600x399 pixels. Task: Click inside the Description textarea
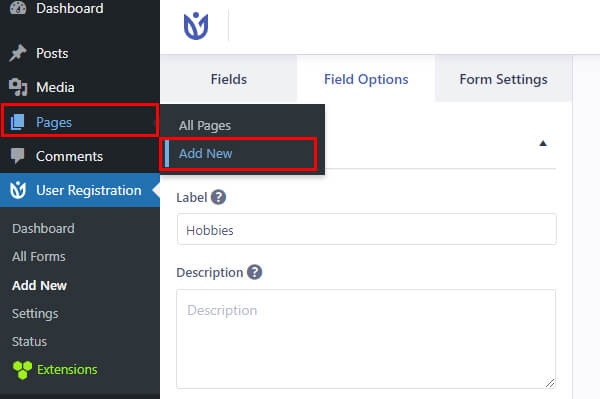[x=366, y=339]
